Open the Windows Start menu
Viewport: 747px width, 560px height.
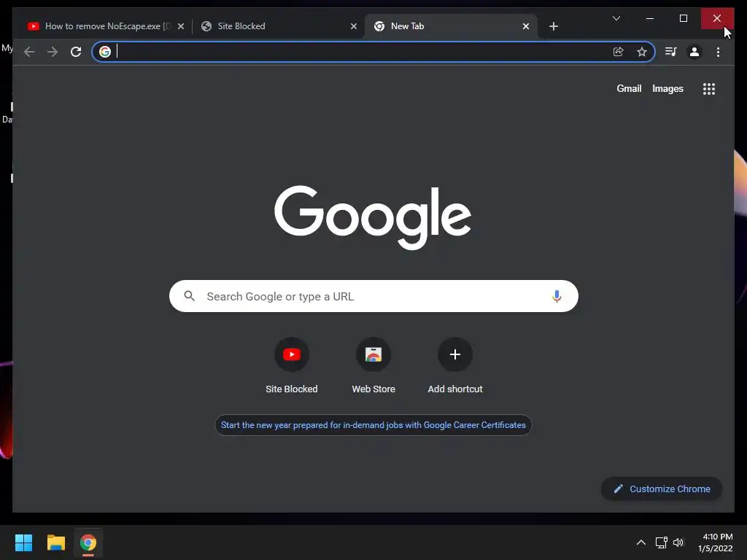pos(23,542)
